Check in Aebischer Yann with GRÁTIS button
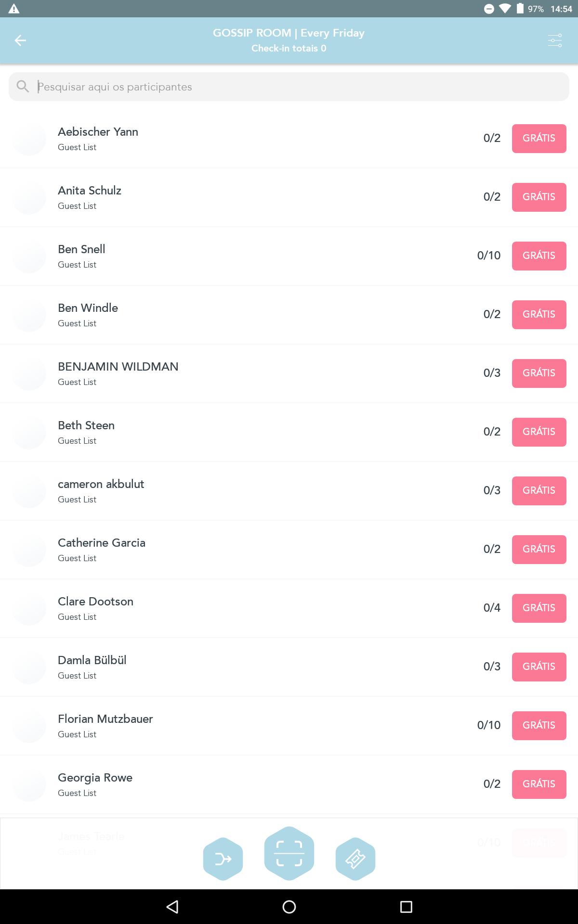The image size is (578, 924). coord(539,139)
